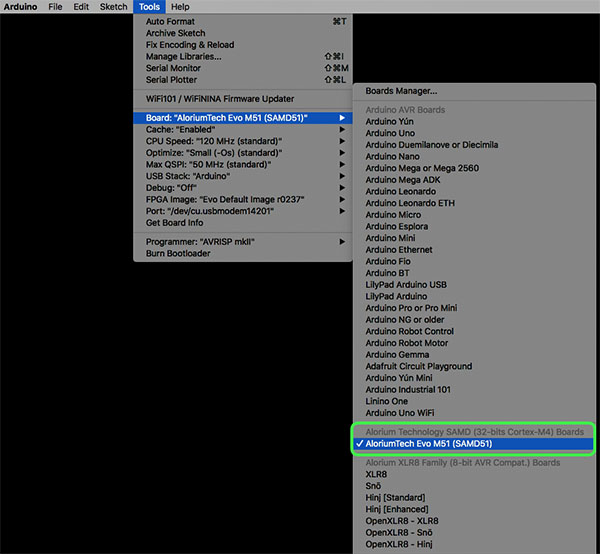Viewport: 600px width, 554px height.
Task: Expand Debug "Off" submenu
Action: [243, 188]
